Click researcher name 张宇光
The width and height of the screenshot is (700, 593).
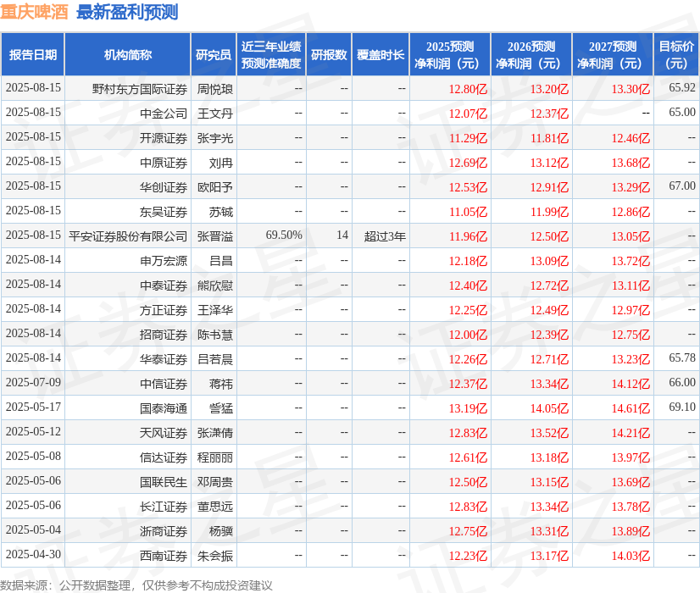[215, 138]
